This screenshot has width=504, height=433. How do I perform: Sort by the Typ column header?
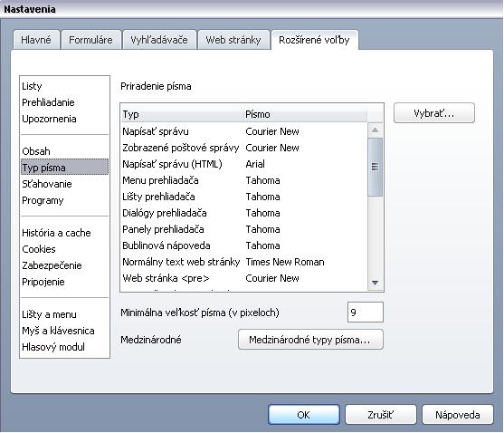[182, 114]
